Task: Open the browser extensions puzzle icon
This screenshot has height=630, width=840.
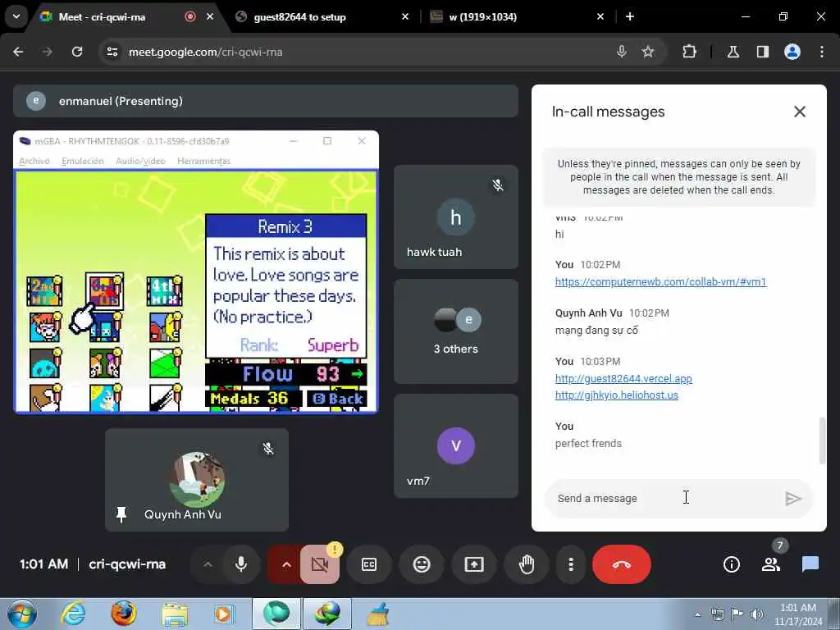Action: pos(689,52)
